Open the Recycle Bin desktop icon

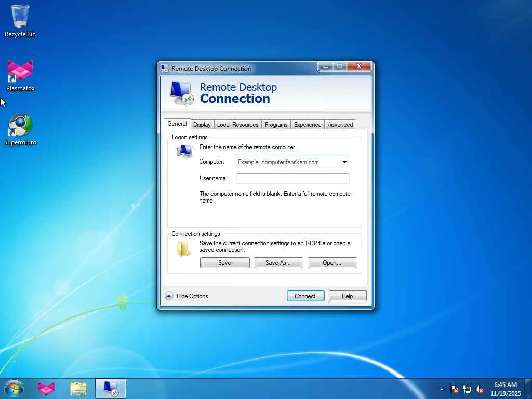tap(20, 21)
